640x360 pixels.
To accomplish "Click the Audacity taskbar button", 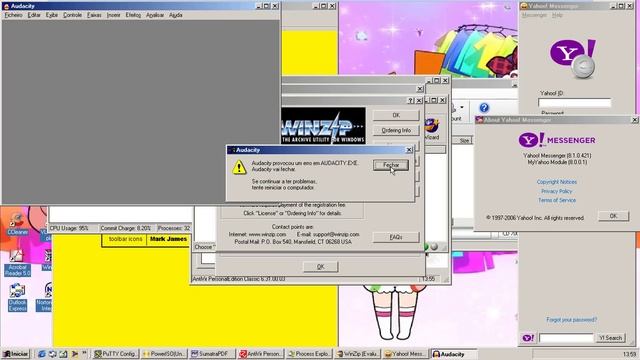I will coord(453,354).
